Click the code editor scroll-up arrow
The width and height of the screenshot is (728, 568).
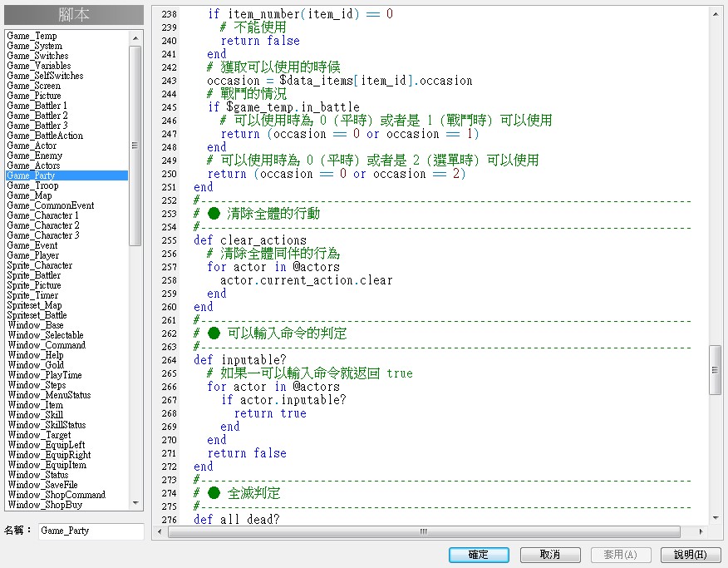(x=716, y=14)
